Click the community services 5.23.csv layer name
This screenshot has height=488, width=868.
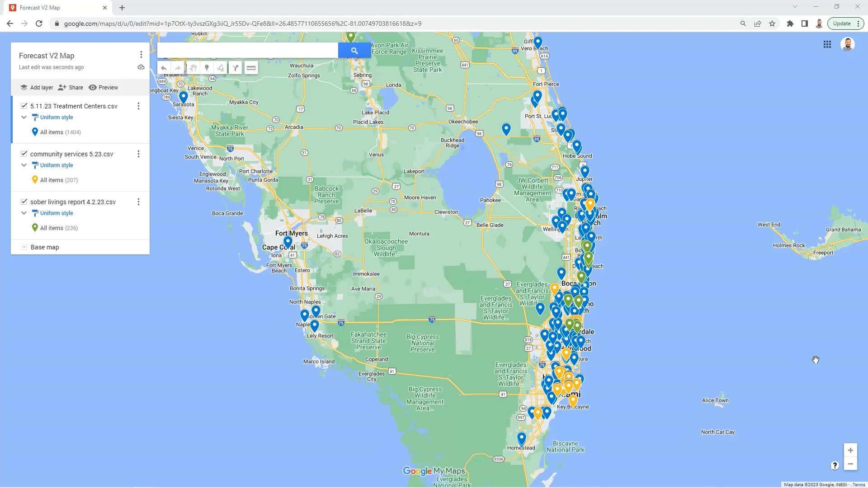(71, 154)
